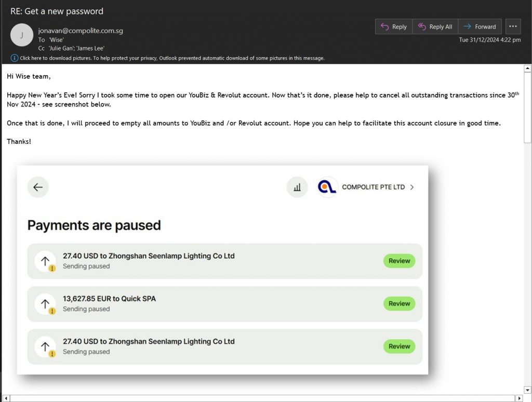Click the Compolite company logo
Viewport: 532px width, 402px height.
(x=327, y=187)
